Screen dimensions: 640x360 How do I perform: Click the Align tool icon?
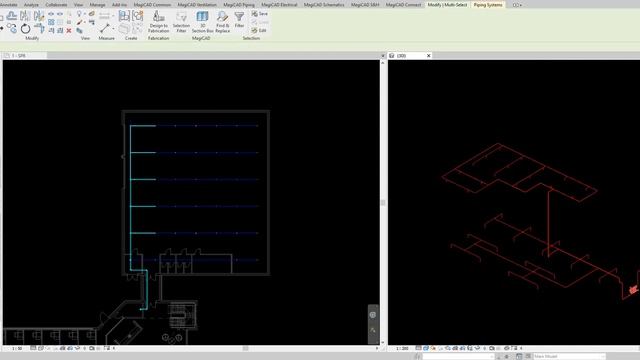point(1,18)
